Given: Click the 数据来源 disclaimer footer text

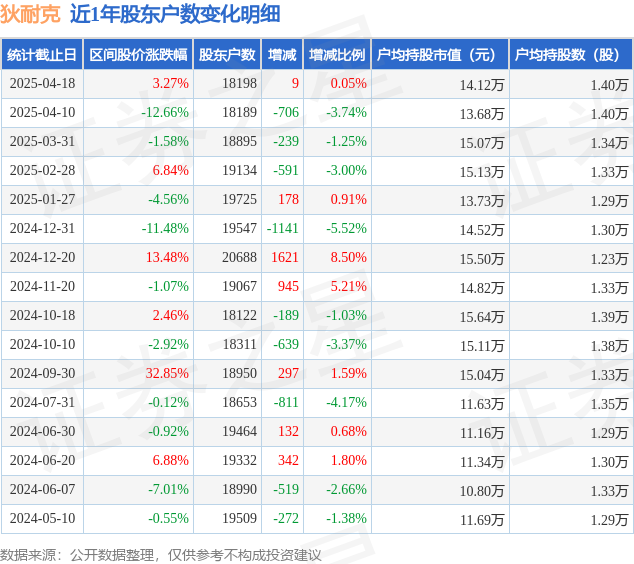Looking at the screenshot, I should click(161, 555).
